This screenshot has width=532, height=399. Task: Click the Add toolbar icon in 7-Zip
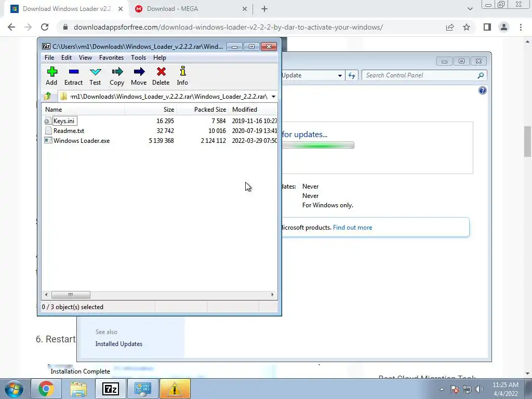[51, 72]
